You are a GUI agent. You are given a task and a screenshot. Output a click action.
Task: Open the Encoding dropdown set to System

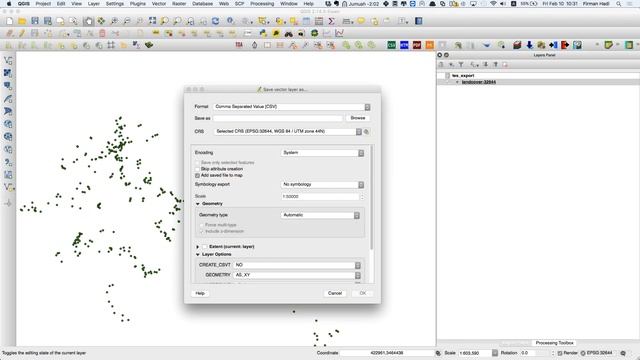[x=322, y=153]
